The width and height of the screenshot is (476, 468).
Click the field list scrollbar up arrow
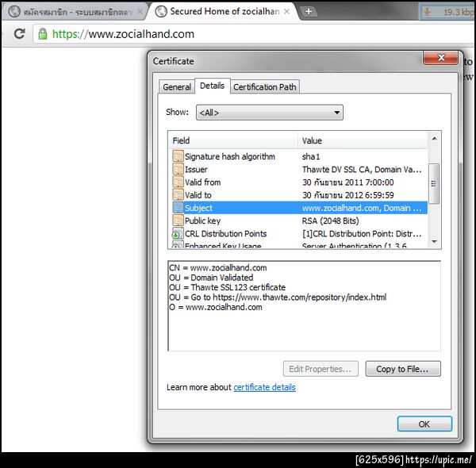coord(435,139)
